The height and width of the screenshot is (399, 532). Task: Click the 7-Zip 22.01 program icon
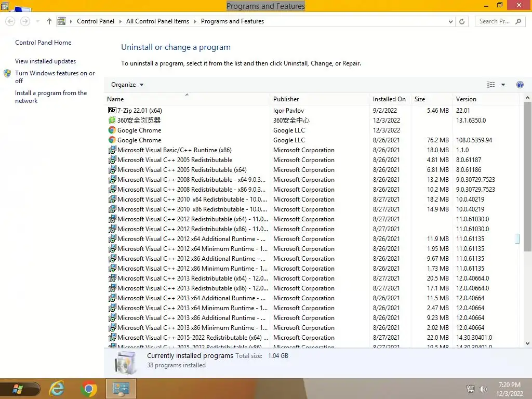[112, 110]
